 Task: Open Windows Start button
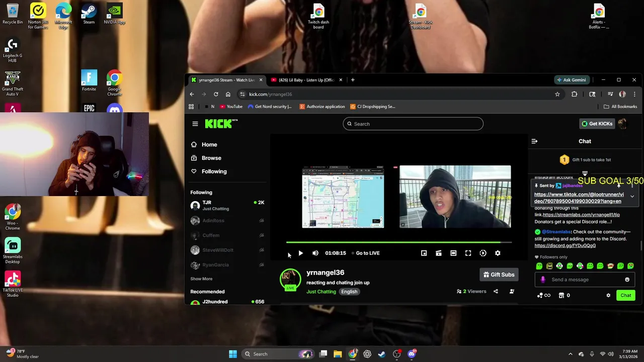tap(233, 354)
